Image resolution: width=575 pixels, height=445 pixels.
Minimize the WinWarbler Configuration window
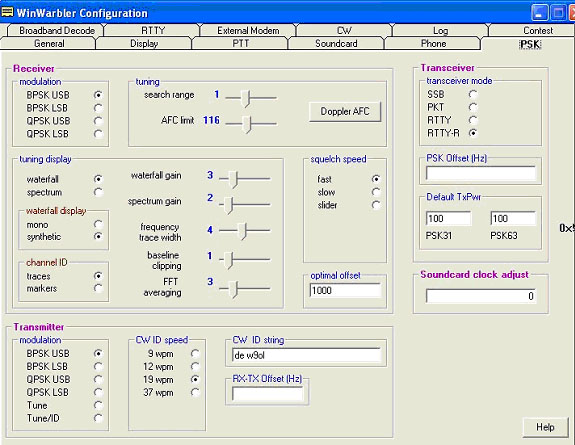tap(539, 13)
